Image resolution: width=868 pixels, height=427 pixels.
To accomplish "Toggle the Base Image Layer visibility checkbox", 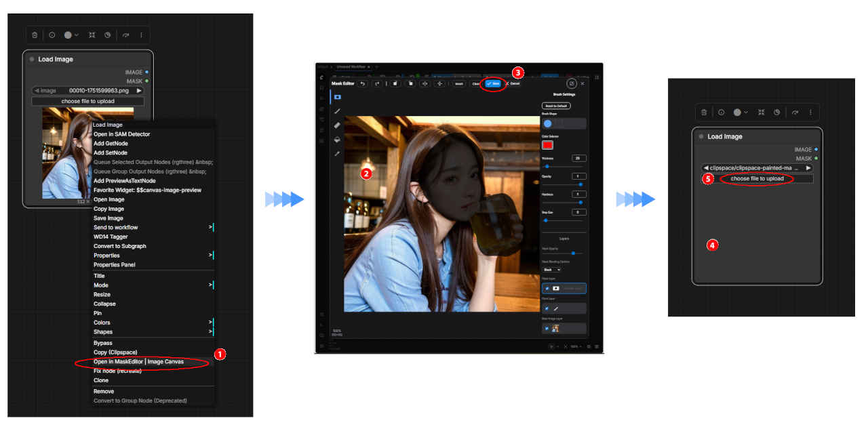I will click(547, 328).
